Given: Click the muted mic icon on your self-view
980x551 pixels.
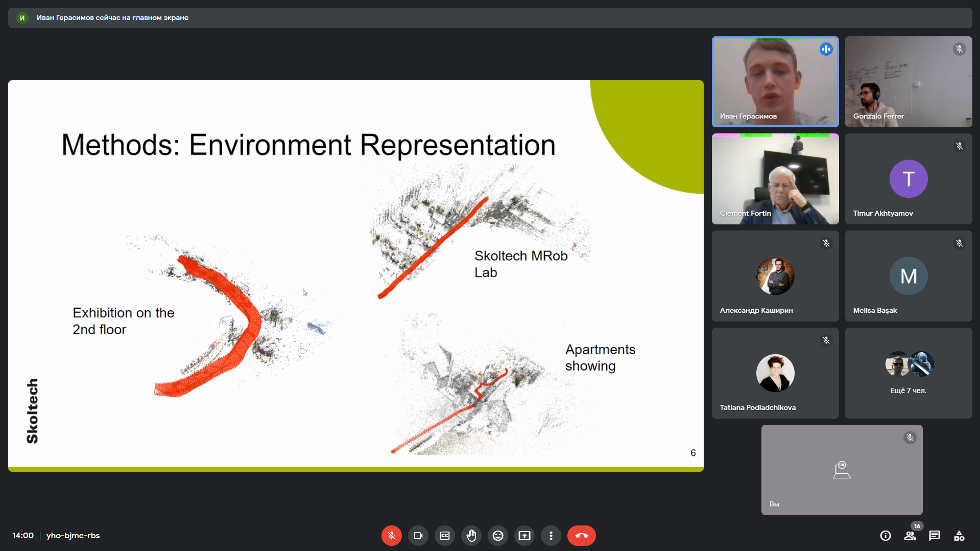Looking at the screenshot, I should pyautogui.click(x=910, y=438).
